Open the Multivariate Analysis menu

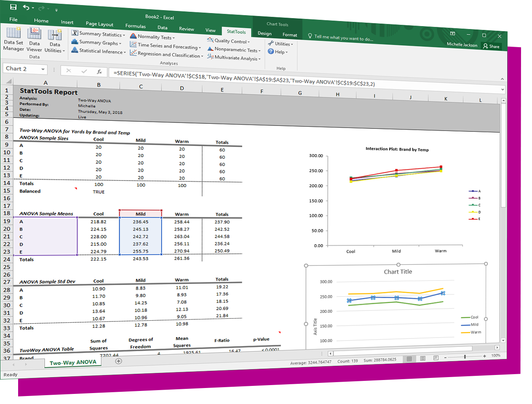click(x=234, y=58)
